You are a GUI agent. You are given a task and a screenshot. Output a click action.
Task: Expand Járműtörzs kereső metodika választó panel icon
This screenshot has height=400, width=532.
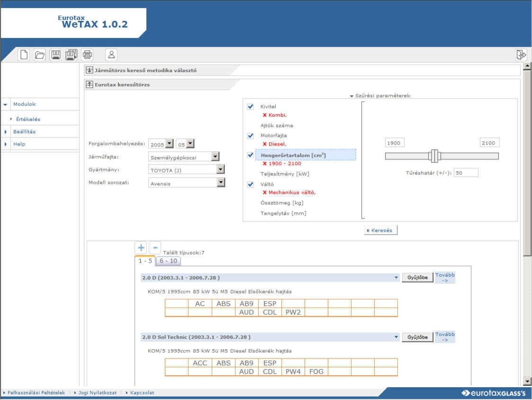point(89,70)
